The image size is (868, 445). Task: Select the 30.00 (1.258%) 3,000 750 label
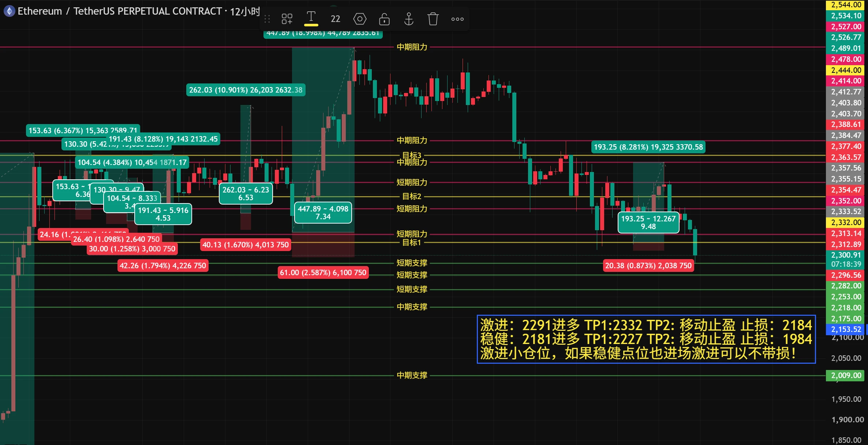[132, 249]
